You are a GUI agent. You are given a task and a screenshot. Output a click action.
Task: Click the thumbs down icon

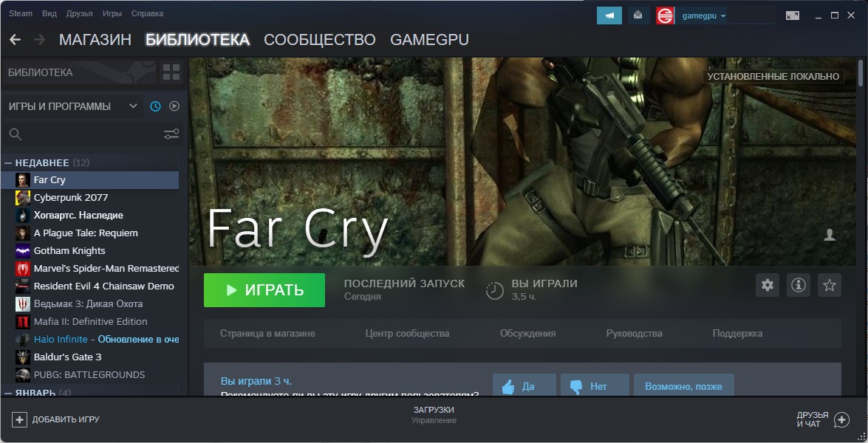click(x=576, y=387)
